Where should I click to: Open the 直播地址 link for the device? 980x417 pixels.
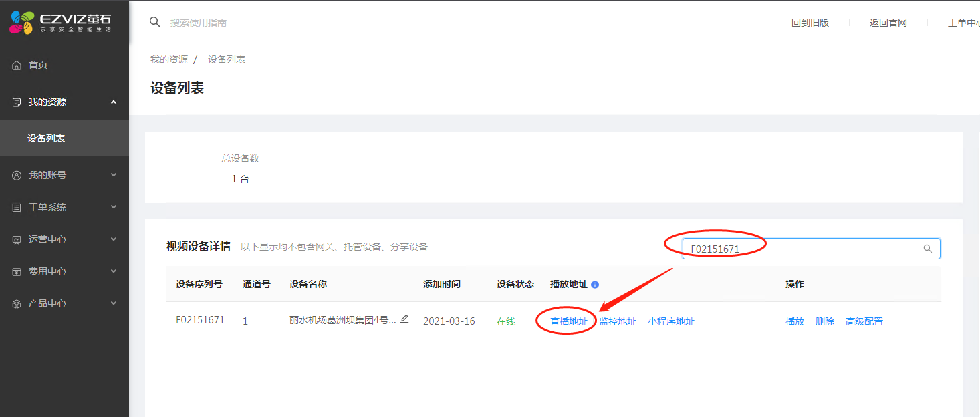pos(568,321)
